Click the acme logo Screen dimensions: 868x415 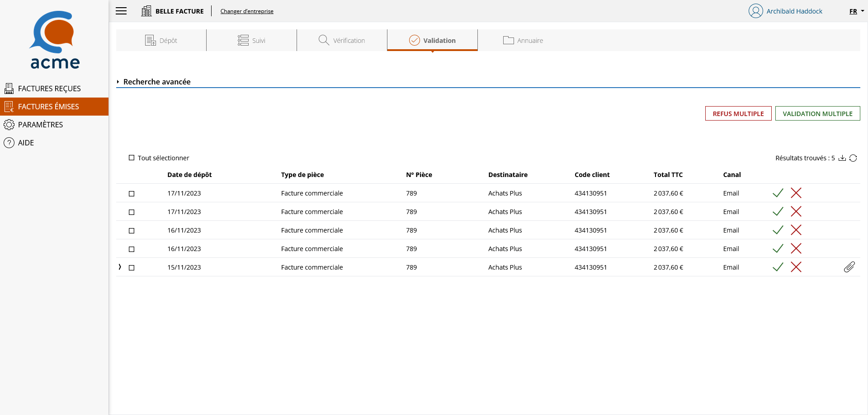55,40
